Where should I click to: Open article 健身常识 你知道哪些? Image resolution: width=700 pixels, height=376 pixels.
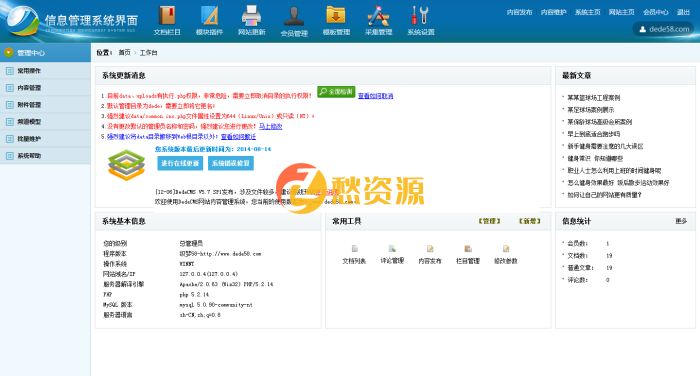[595, 158]
